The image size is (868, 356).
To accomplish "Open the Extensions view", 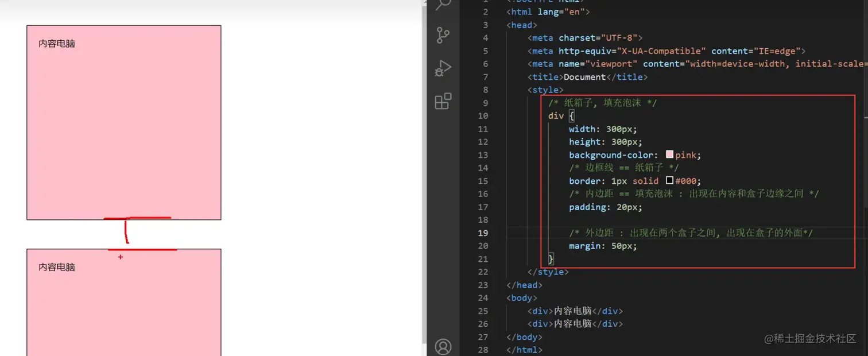I will click(x=443, y=101).
